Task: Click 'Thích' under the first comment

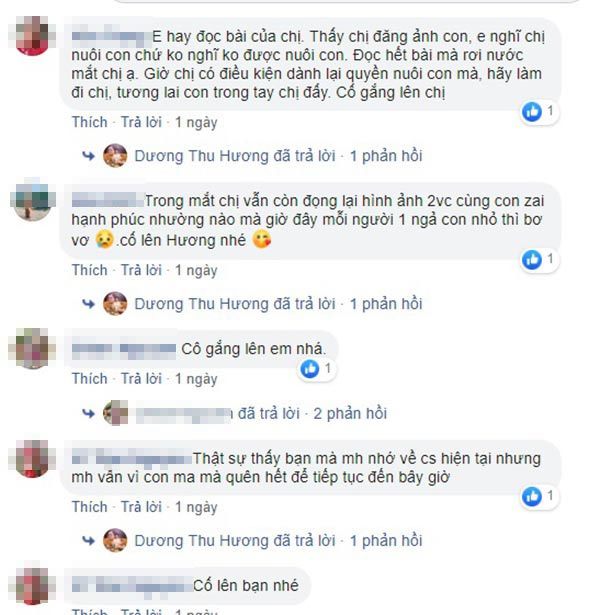Action: (89, 122)
